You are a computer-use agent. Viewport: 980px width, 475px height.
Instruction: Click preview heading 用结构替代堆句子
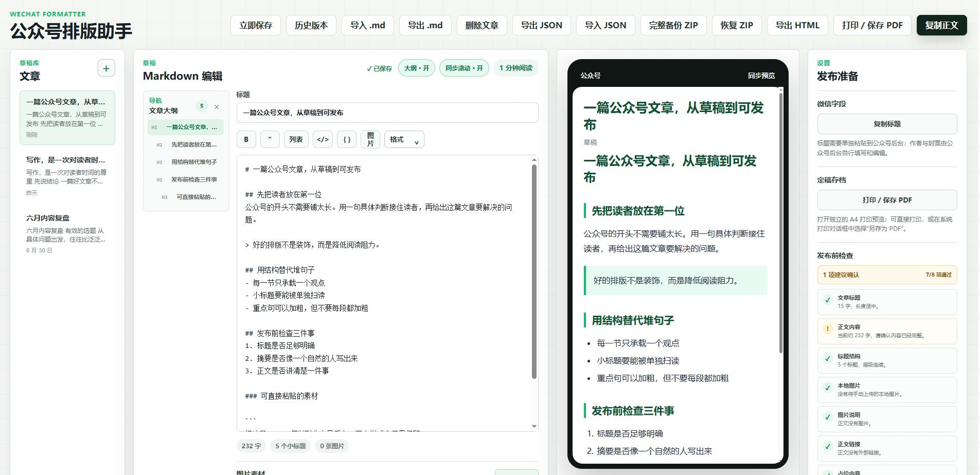pyautogui.click(x=633, y=320)
